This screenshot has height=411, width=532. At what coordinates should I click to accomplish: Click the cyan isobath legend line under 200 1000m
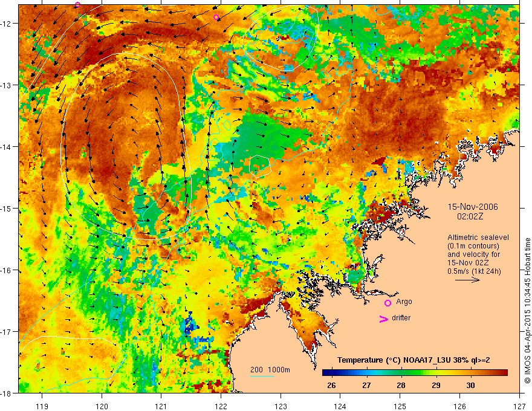[x=262, y=376]
